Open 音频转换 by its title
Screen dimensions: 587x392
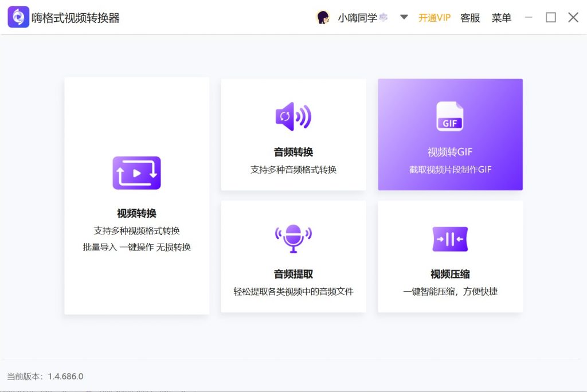(293, 152)
